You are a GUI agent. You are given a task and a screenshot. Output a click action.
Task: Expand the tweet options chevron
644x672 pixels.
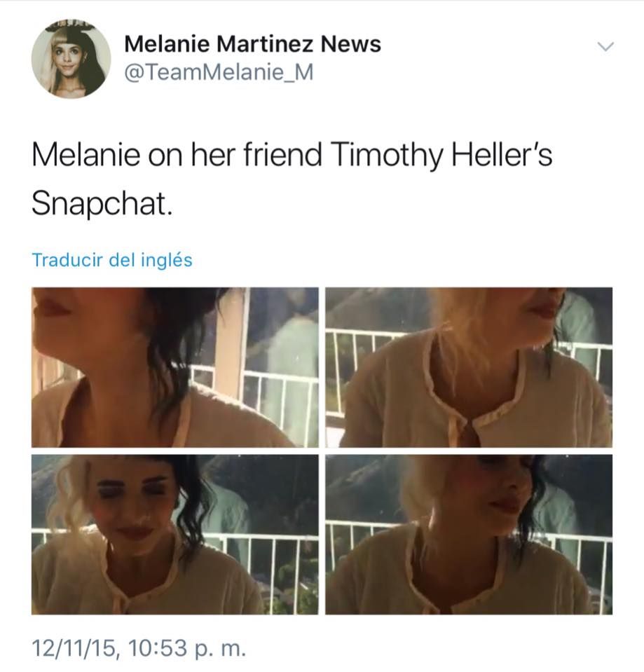pyautogui.click(x=605, y=46)
